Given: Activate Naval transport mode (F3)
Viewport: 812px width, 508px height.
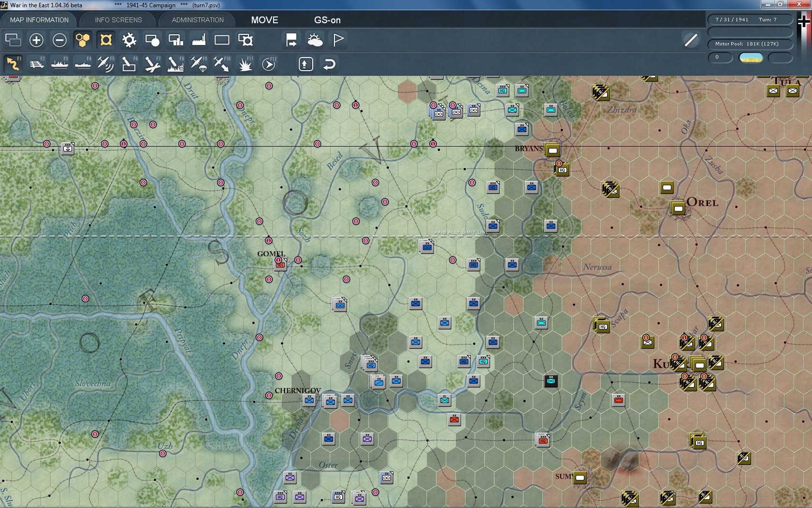Looking at the screenshot, I should click(x=59, y=64).
